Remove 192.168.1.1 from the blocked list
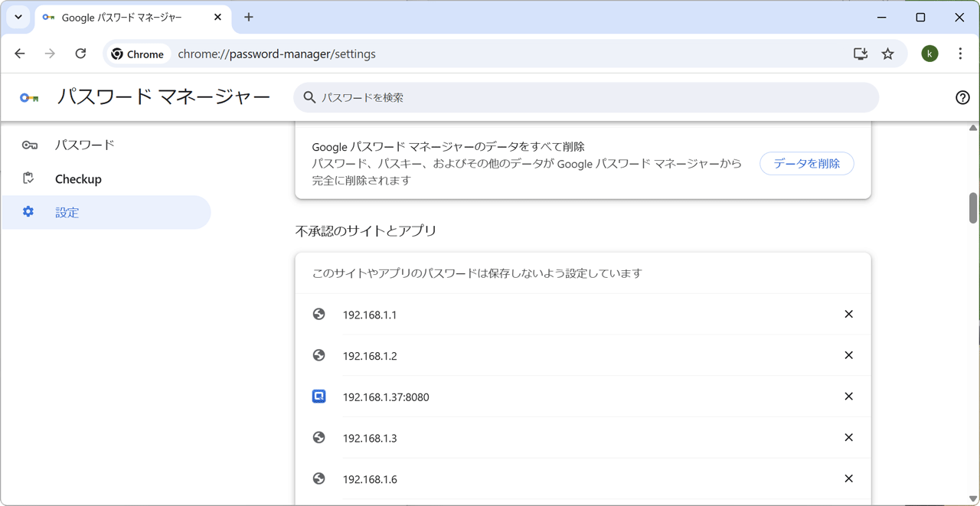 click(x=848, y=314)
